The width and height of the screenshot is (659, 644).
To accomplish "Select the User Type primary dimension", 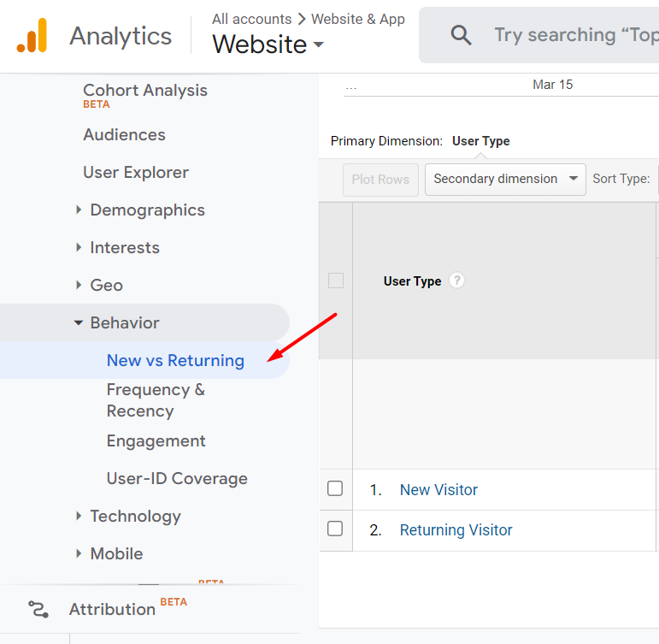I will [481, 141].
